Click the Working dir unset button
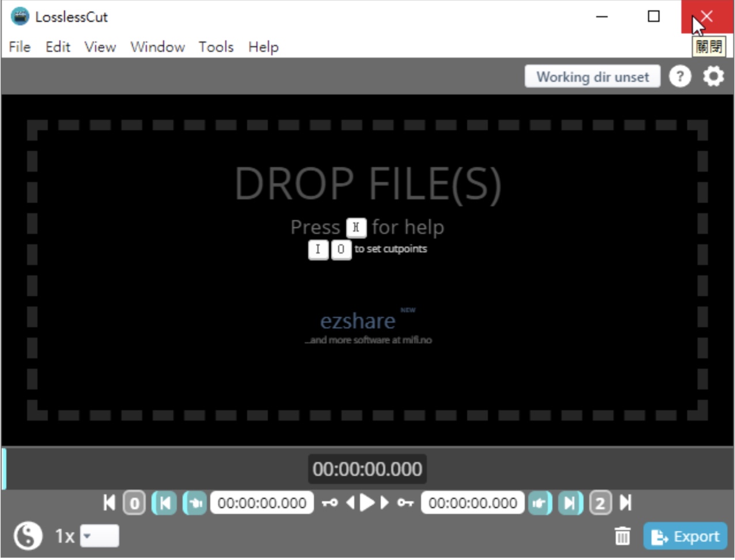The width and height of the screenshot is (735, 560). pos(593,77)
